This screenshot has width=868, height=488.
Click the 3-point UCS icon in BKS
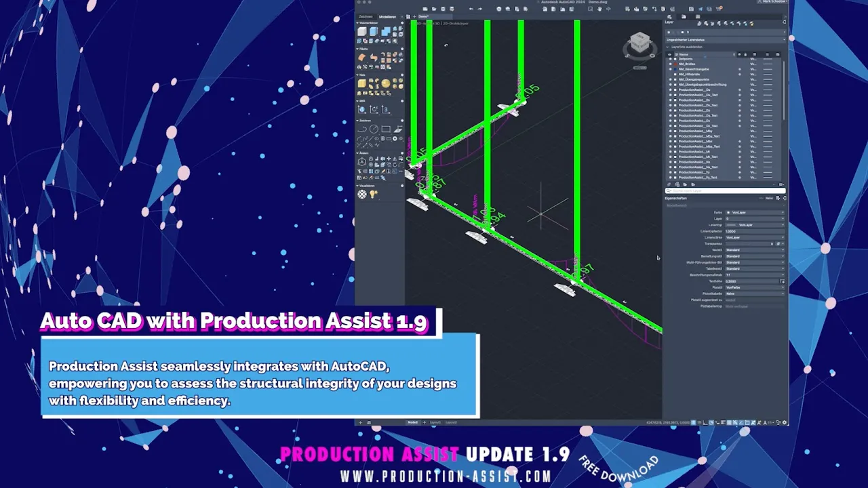[x=386, y=109]
